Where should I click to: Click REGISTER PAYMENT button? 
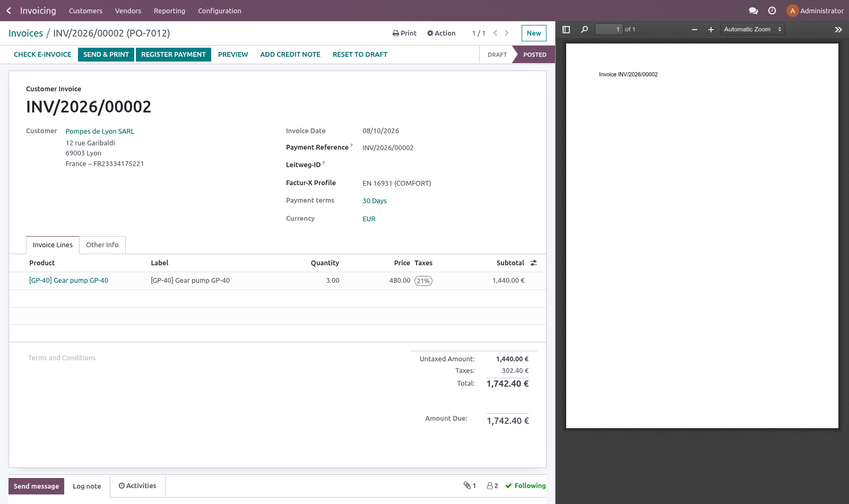point(174,55)
